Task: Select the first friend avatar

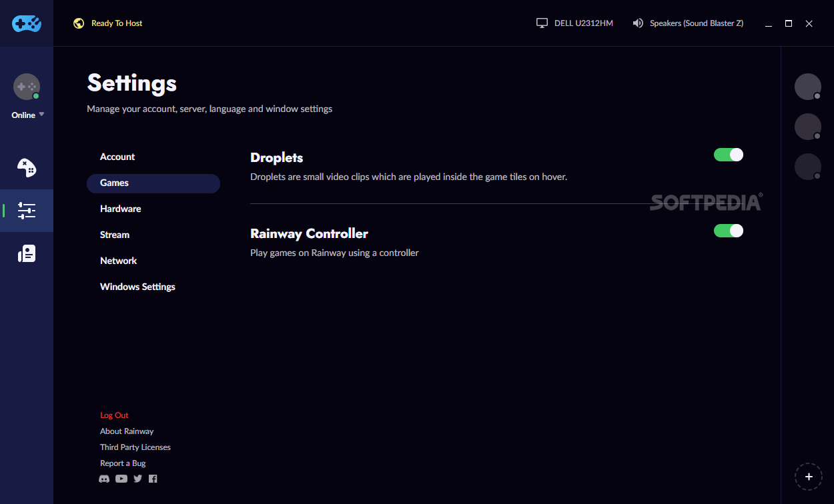Action: click(808, 87)
